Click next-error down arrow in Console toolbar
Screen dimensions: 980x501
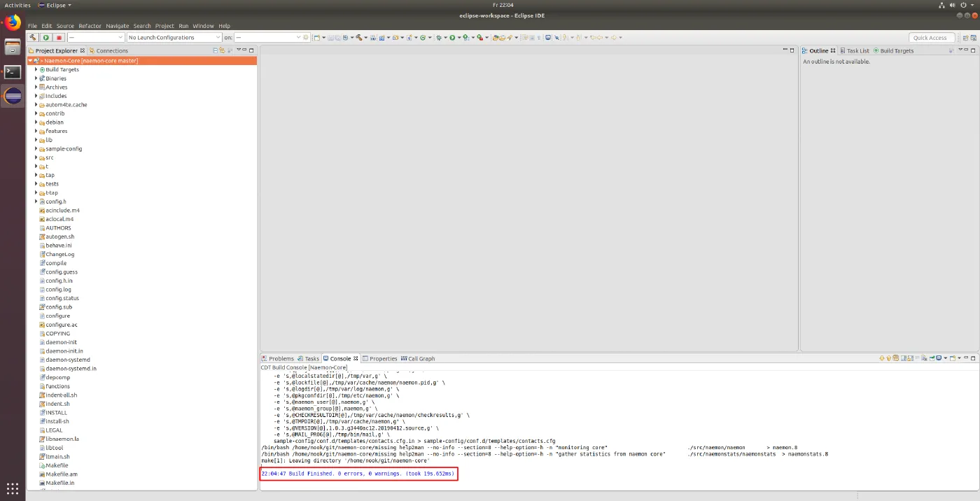[x=882, y=358]
